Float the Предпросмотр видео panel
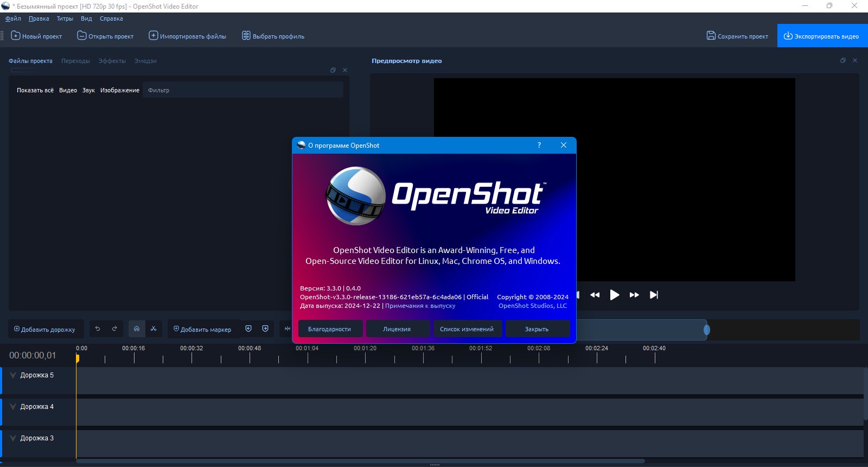868x467 pixels. (x=843, y=60)
